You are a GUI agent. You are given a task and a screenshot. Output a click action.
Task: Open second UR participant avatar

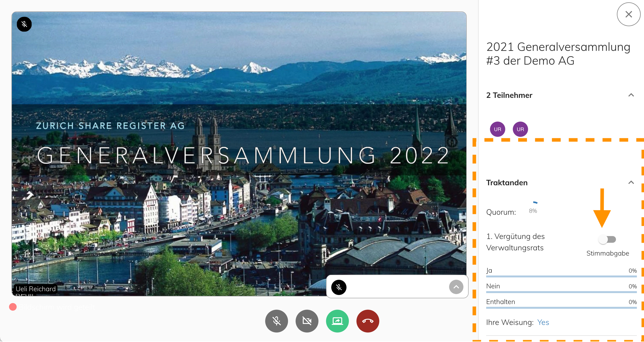tap(520, 129)
